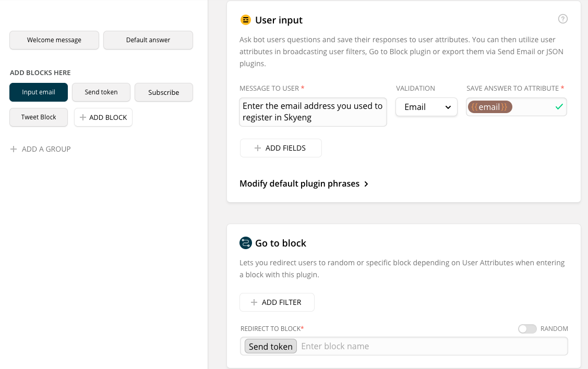Click the plus icon in ADD FIELDS
This screenshot has height=369, width=588.
coord(257,148)
